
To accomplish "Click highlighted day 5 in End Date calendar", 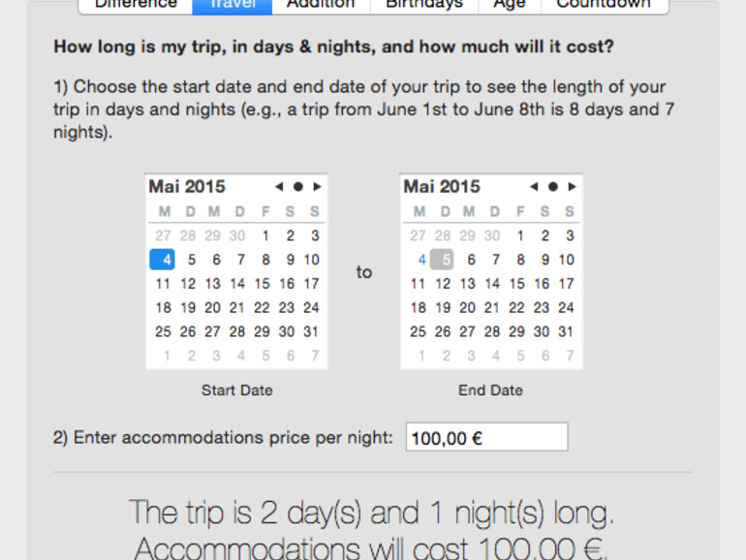I will 443,260.
